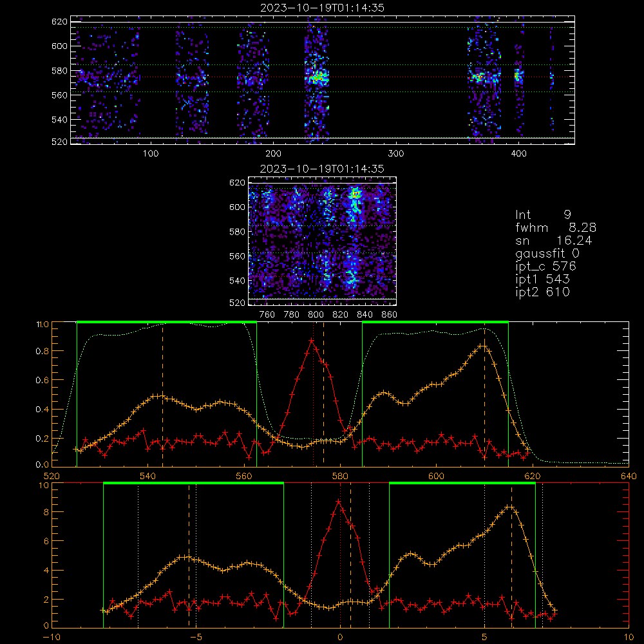Click the 'gaussfit 0' text
This screenshot has width=644, height=644.
[x=547, y=253]
